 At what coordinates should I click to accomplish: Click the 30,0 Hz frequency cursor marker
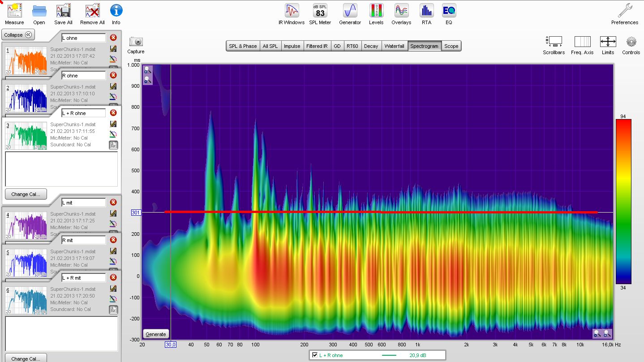(x=171, y=345)
